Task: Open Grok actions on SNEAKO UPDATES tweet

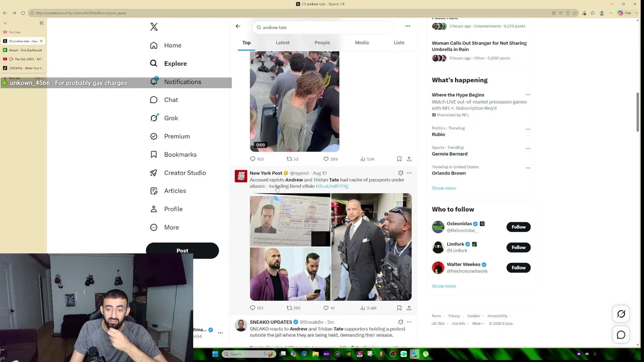Action: tap(400, 322)
